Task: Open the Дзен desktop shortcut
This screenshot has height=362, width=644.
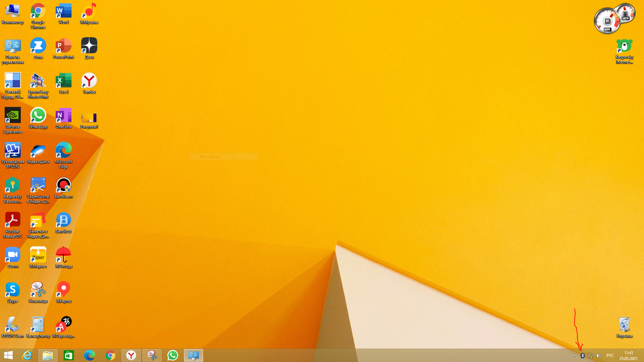Action: point(89,49)
